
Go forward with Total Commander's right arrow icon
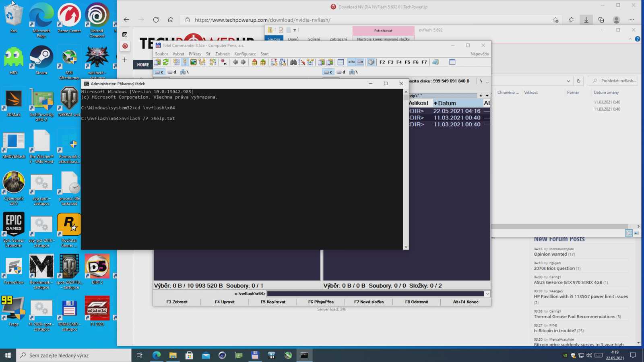pos(243,62)
